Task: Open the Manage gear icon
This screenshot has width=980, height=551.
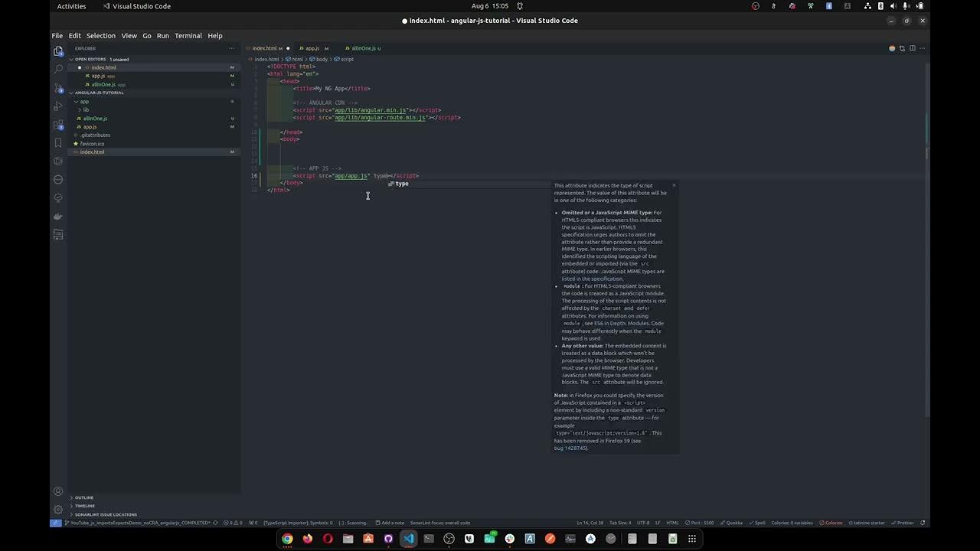Action: 57,510
